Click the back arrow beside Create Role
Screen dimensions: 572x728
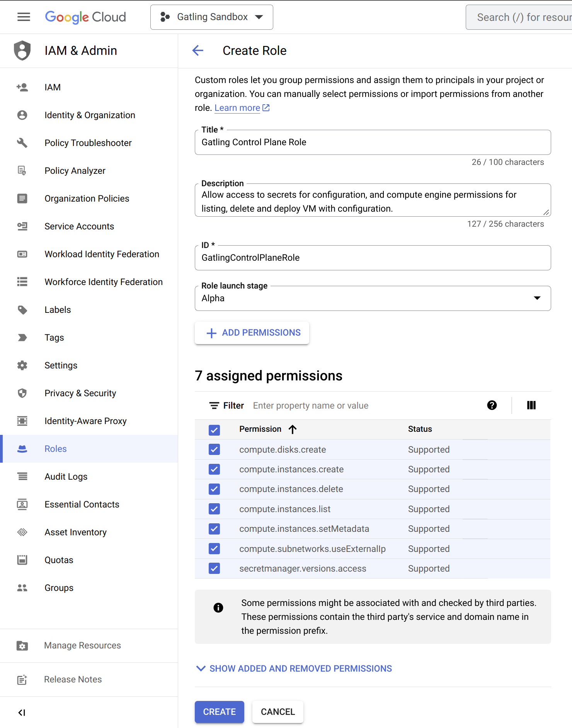198,51
